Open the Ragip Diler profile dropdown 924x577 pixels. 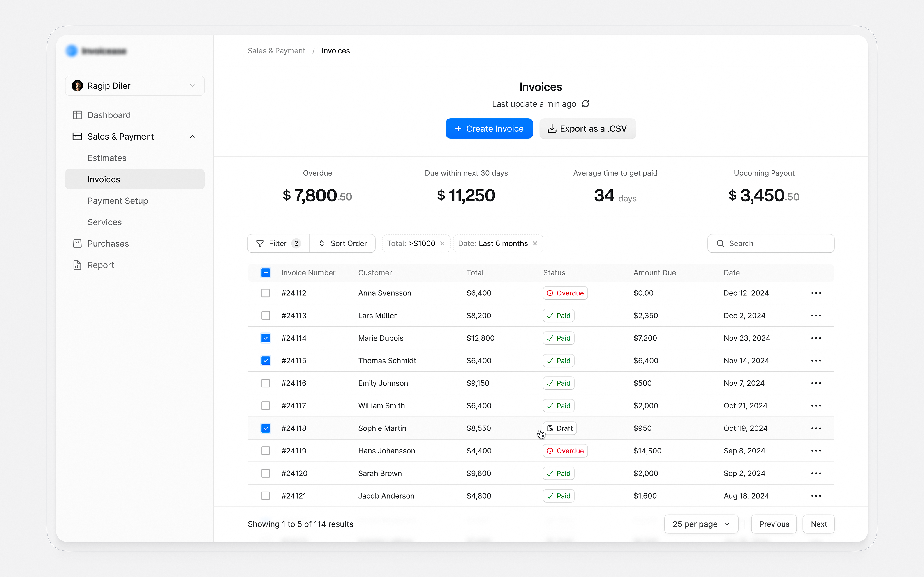(135, 85)
